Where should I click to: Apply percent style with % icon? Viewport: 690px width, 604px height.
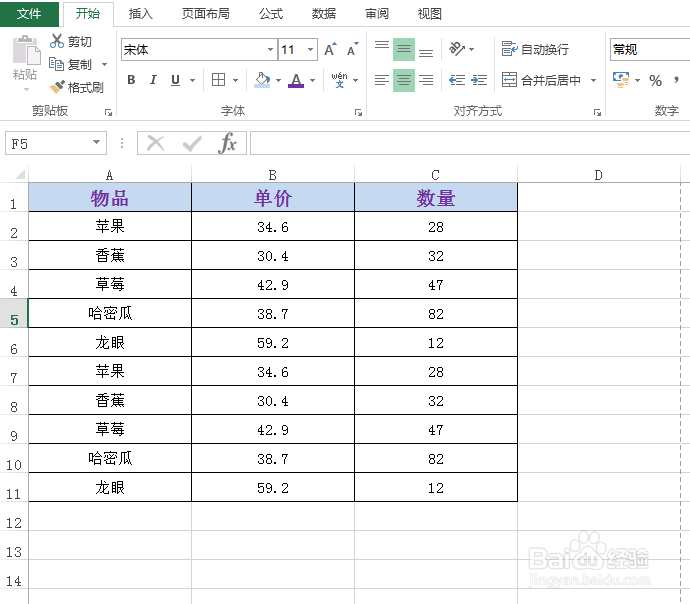(x=655, y=80)
